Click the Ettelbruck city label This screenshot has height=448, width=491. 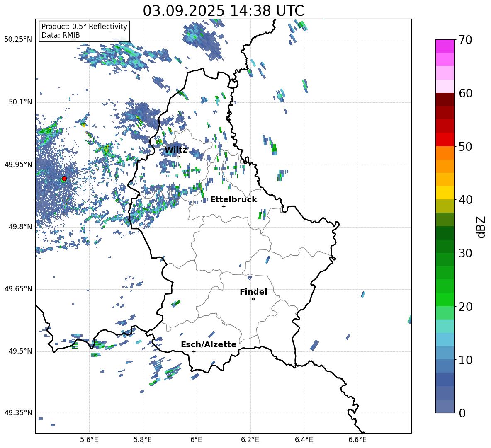(x=233, y=200)
